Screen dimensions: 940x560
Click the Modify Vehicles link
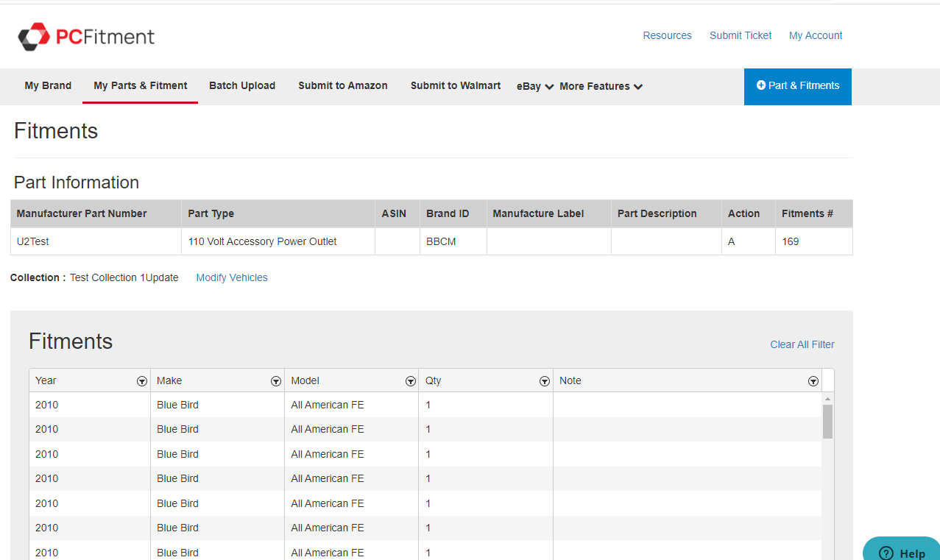(x=232, y=278)
